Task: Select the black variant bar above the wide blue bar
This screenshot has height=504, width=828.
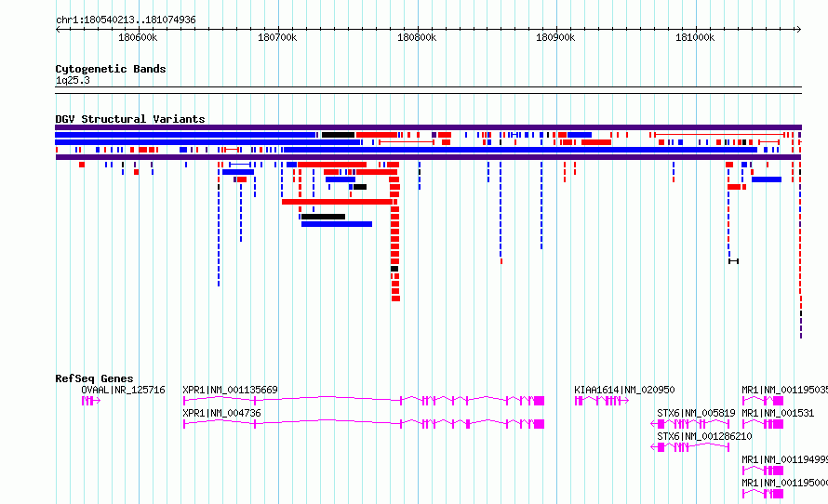Action: 323,217
